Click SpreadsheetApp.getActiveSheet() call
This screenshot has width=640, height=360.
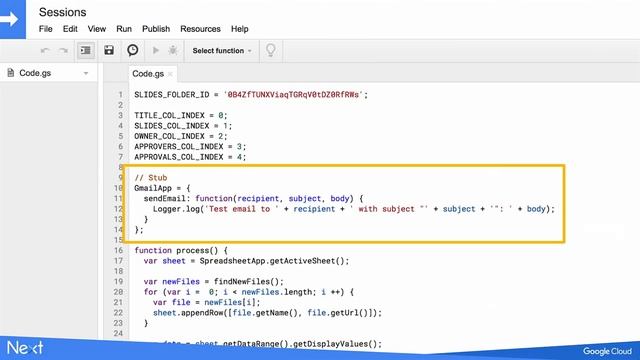point(274,261)
